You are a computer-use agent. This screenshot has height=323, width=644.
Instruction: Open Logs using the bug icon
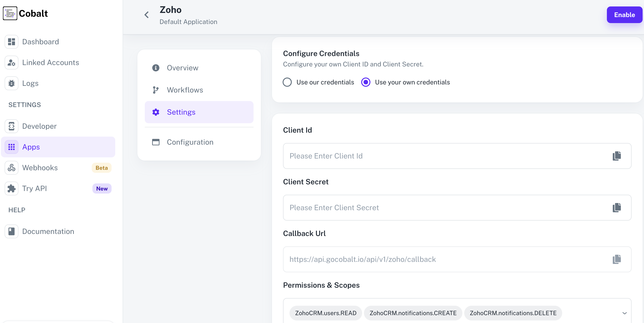pyautogui.click(x=12, y=83)
